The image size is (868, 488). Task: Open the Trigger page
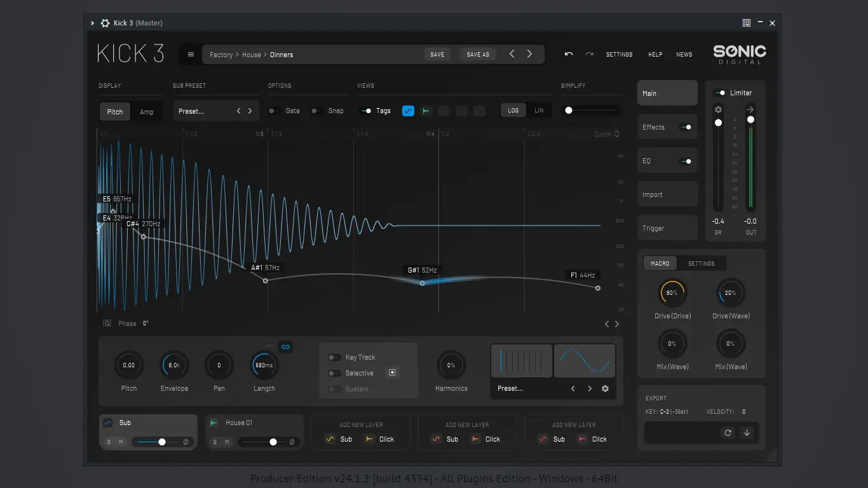point(667,228)
